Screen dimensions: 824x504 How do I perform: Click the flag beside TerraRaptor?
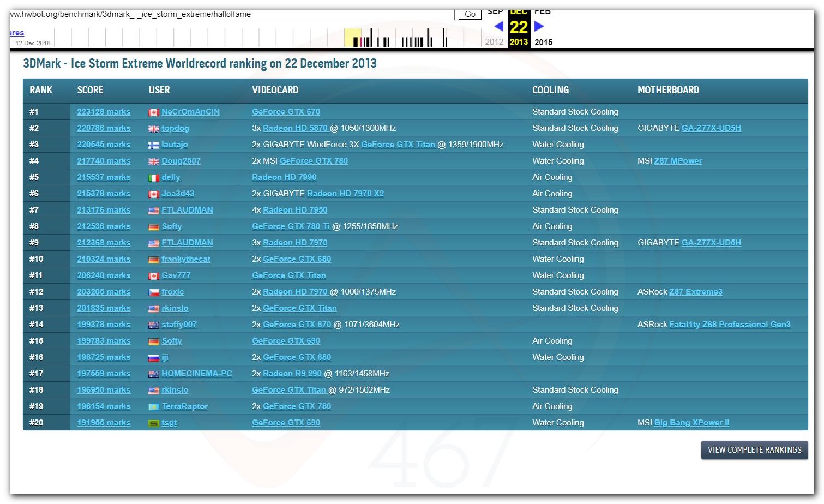(x=154, y=407)
